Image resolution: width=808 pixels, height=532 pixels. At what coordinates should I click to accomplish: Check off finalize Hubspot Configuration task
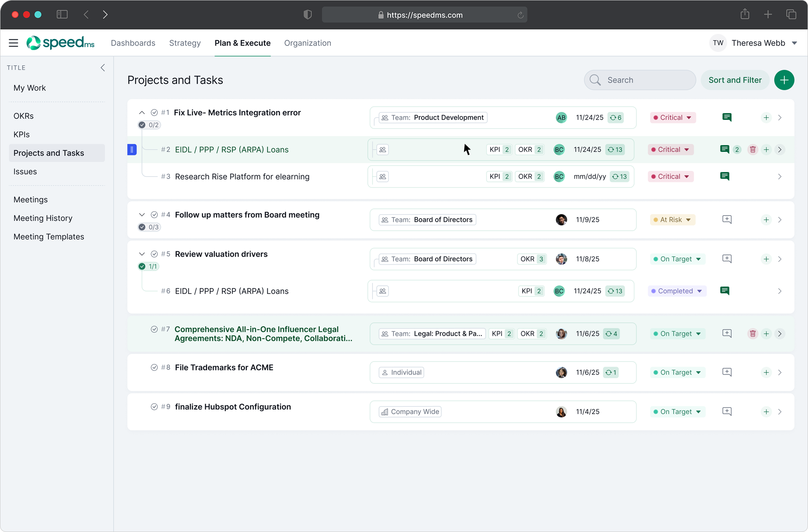click(154, 407)
